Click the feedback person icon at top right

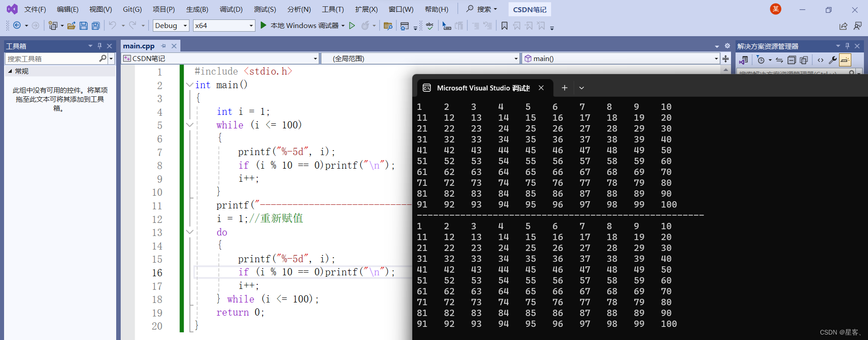tap(858, 26)
